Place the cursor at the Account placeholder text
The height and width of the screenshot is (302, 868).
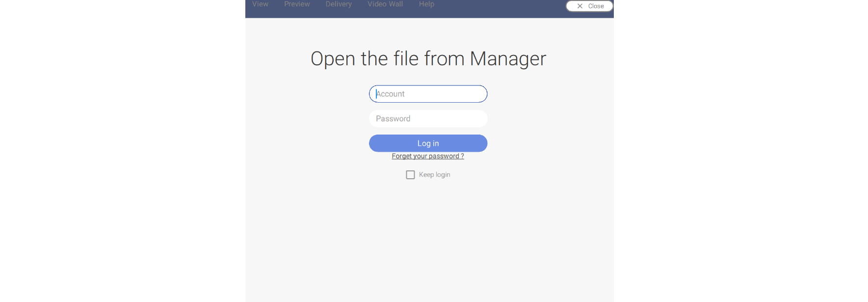[x=391, y=94]
